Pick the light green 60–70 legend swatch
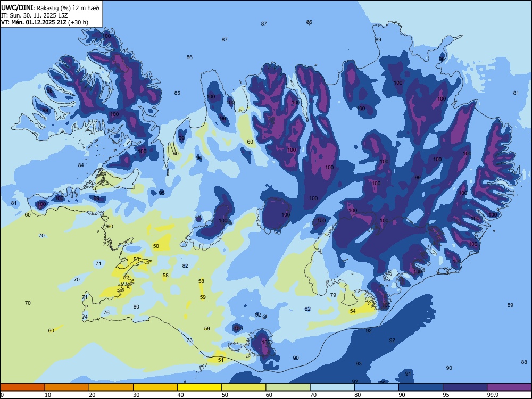 point(288,387)
